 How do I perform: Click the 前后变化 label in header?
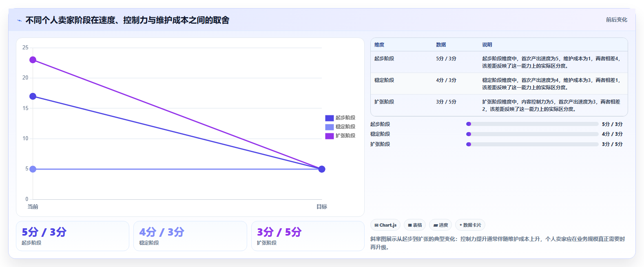tap(616, 20)
